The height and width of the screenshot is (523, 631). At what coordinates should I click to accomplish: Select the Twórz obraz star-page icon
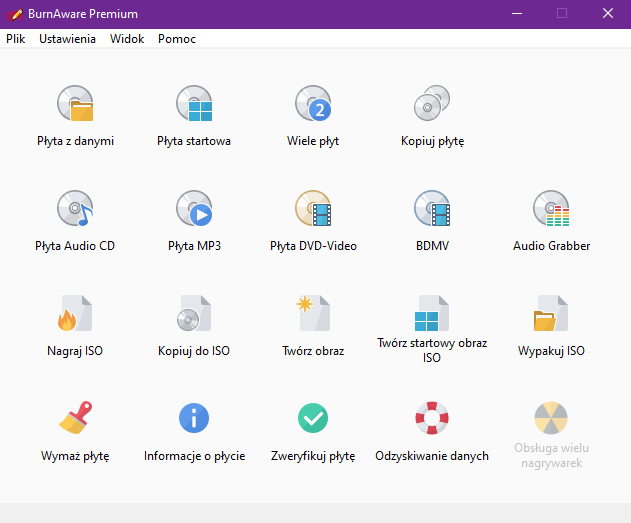pyautogui.click(x=313, y=313)
